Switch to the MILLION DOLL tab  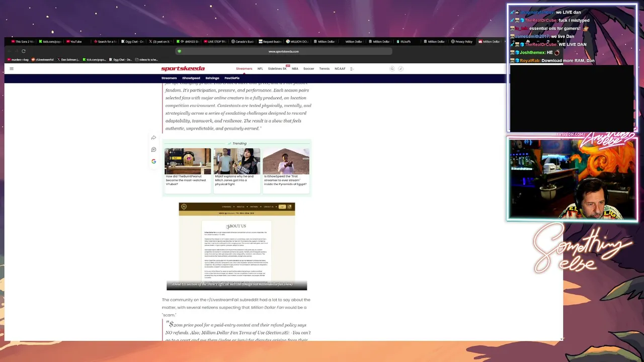click(x=297, y=42)
